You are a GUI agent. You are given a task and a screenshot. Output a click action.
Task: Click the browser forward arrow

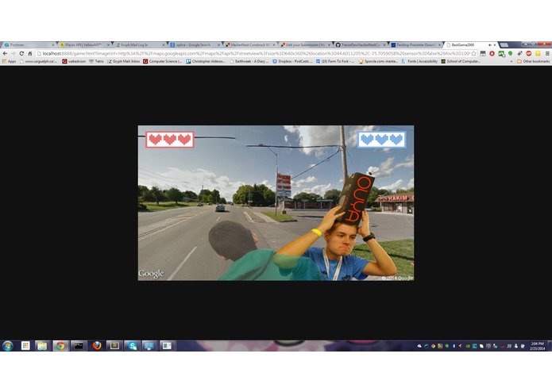(x=13, y=53)
